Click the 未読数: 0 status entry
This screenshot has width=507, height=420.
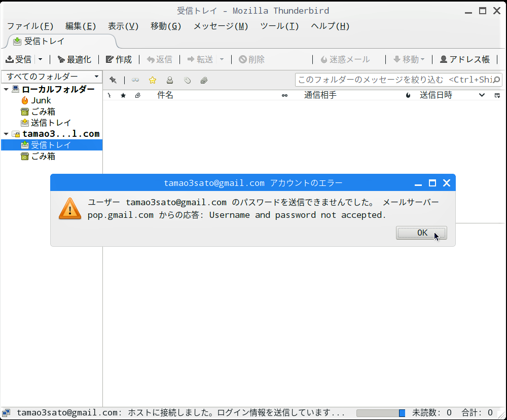click(431, 412)
